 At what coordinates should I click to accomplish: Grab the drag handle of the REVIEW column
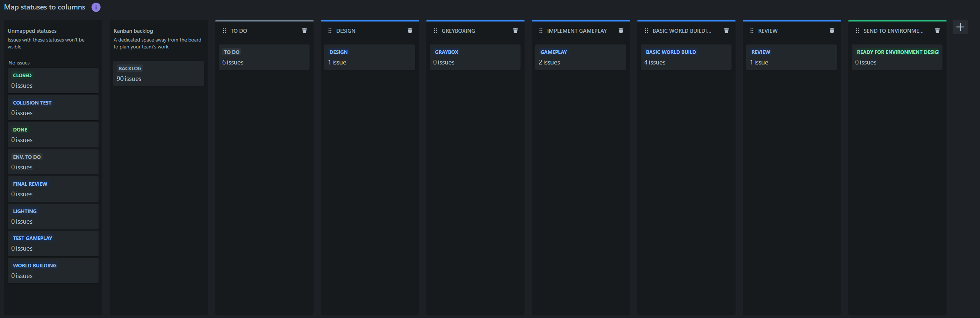click(x=752, y=31)
